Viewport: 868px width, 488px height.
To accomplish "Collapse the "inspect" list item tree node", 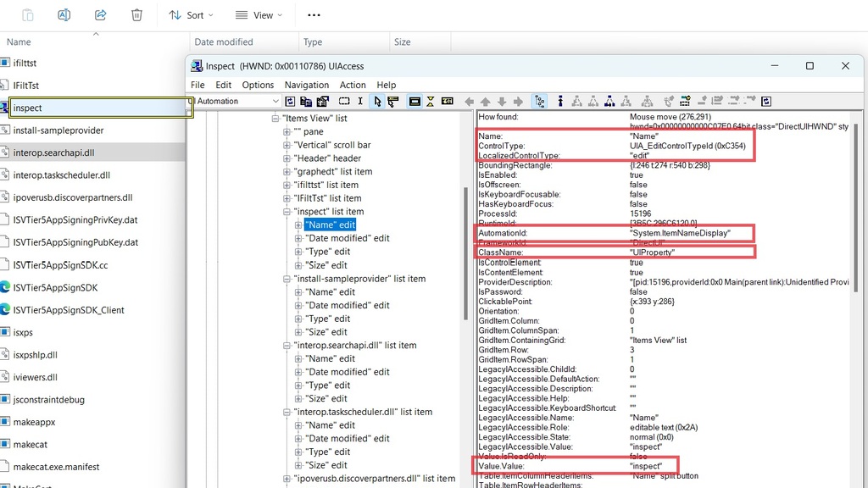I will (x=286, y=211).
